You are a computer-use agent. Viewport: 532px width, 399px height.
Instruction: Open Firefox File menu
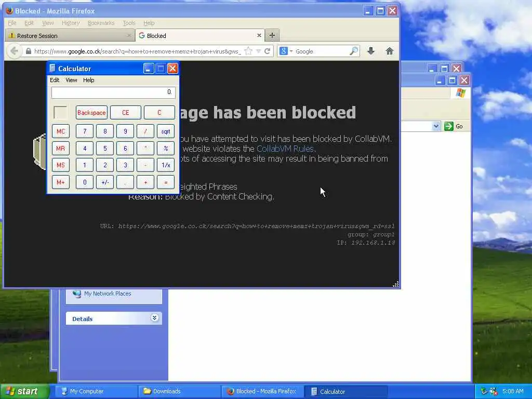pos(12,23)
